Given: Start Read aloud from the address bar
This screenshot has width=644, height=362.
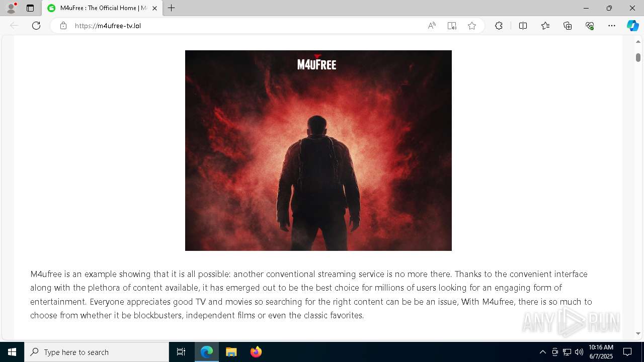Looking at the screenshot, I should click(432, 26).
